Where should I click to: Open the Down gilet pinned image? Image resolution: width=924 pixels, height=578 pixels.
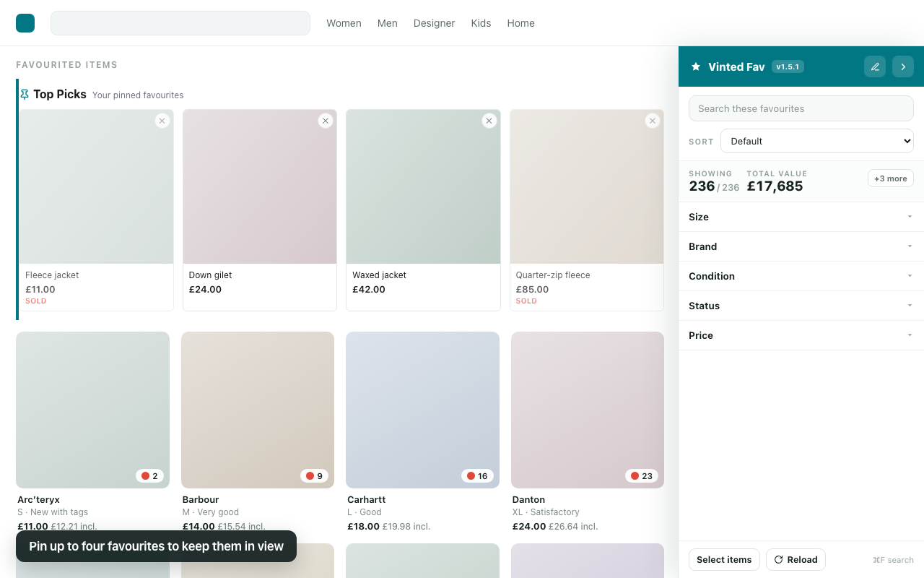[260, 186]
